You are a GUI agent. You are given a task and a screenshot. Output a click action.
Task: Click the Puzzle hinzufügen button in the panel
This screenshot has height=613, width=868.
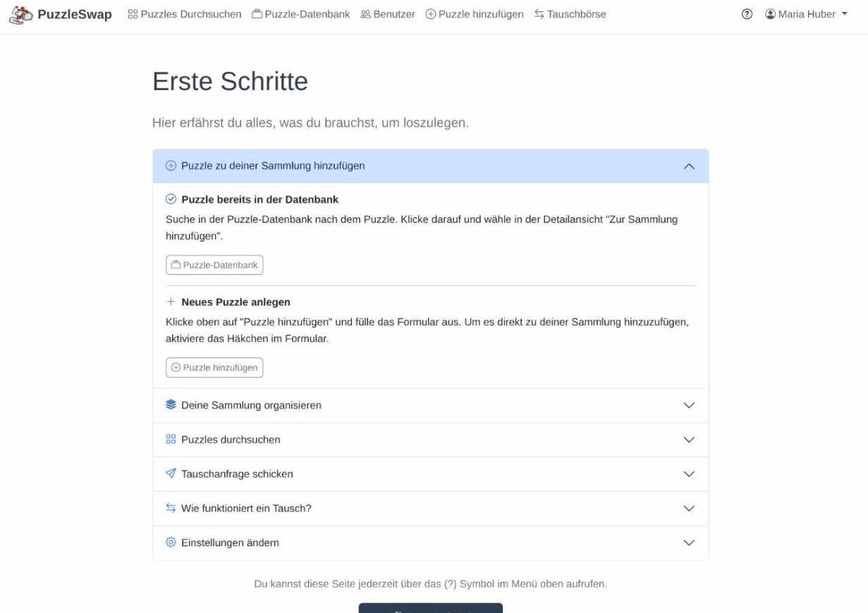214,368
